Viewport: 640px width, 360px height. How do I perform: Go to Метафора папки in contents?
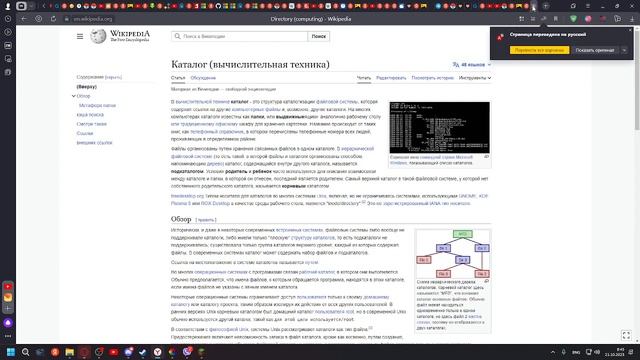[x=98, y=105]
